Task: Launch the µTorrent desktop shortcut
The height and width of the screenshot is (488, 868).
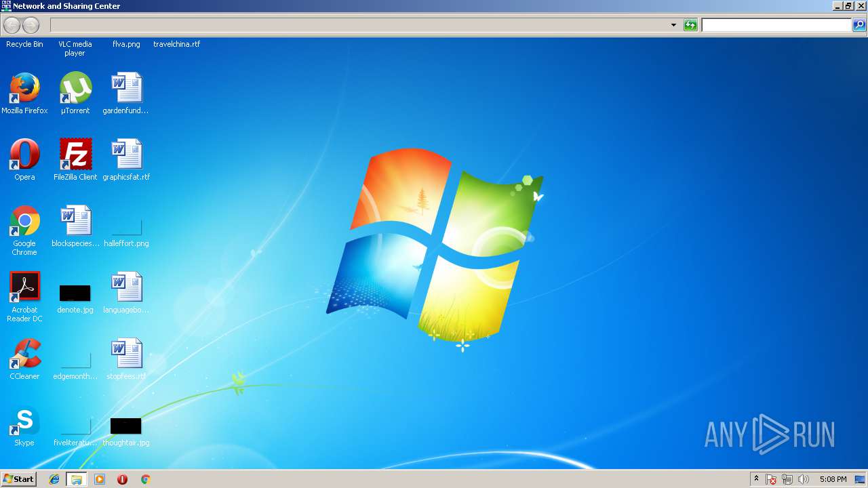Action: [x=75, y=88]
